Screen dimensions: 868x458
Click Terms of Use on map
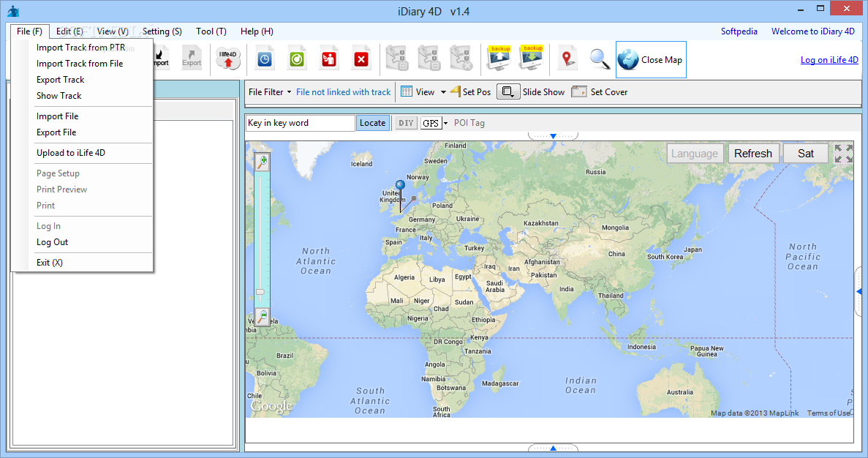point(828,413)
